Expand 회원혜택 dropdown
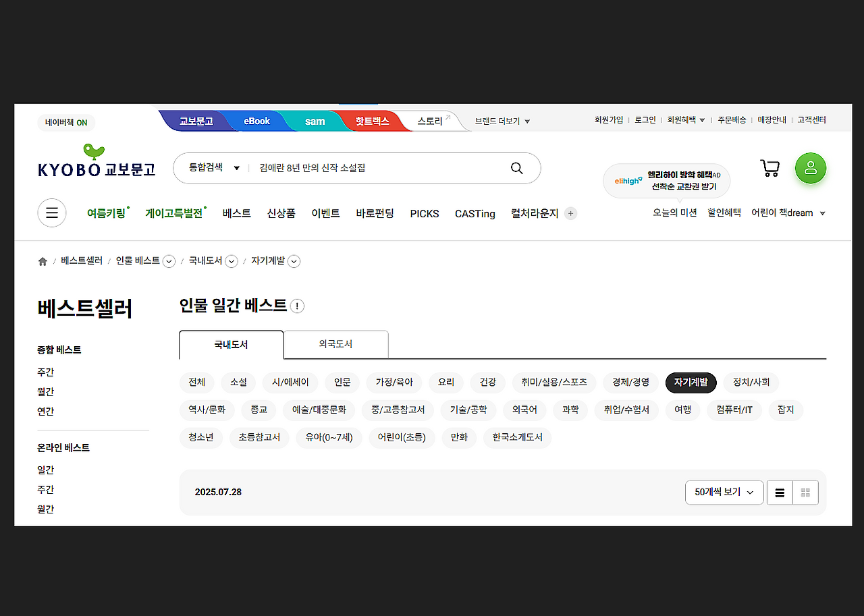864x616 pixels. click(x=686, y=120)
